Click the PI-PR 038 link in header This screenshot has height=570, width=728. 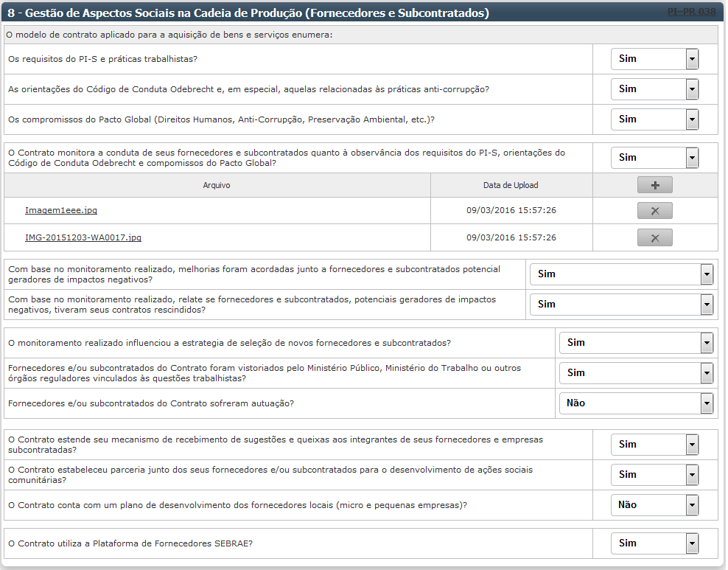692,13
